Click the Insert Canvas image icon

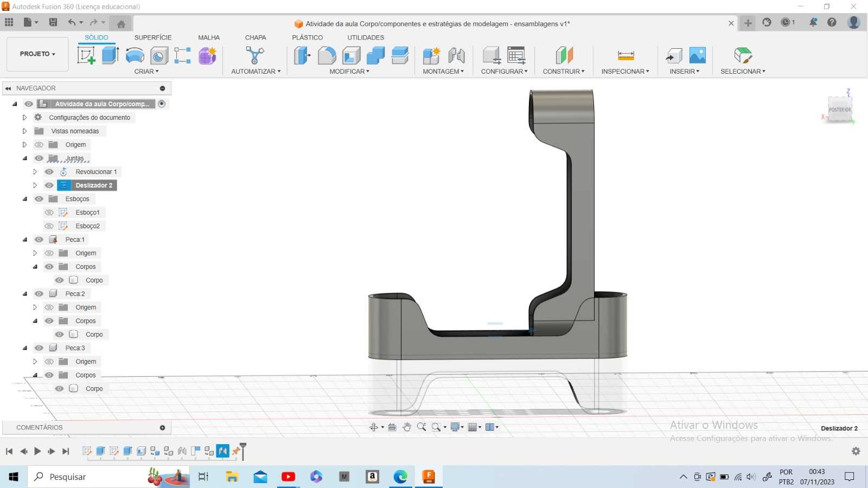698,55
